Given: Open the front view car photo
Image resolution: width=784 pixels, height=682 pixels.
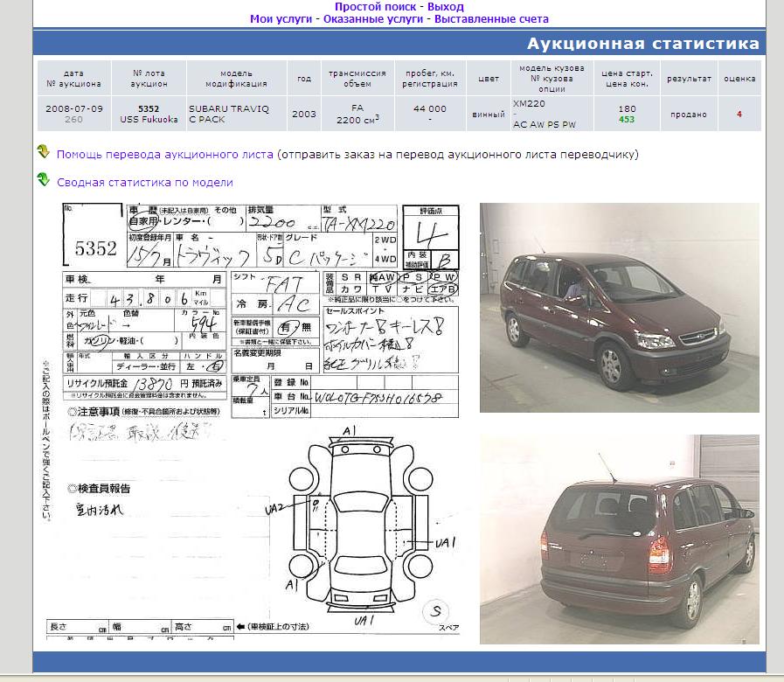Looking at the screenshot, I should coord(620,308).
